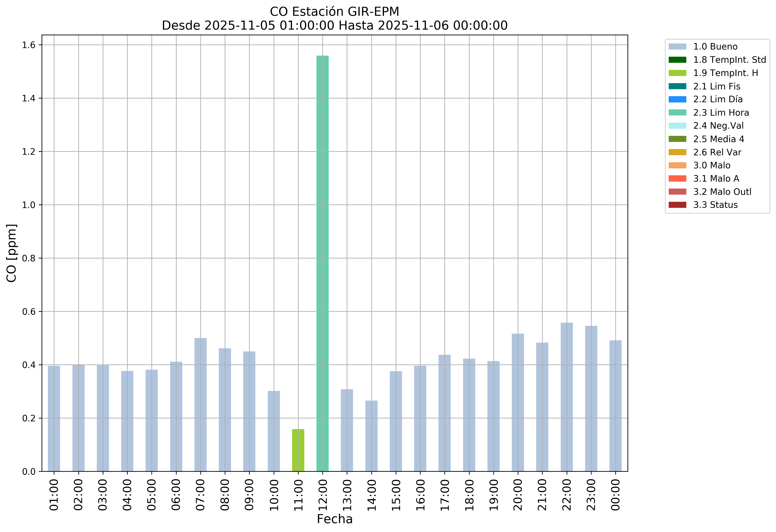Click the chart title CO Estación GIR-EPM

[x=335, y=12]
